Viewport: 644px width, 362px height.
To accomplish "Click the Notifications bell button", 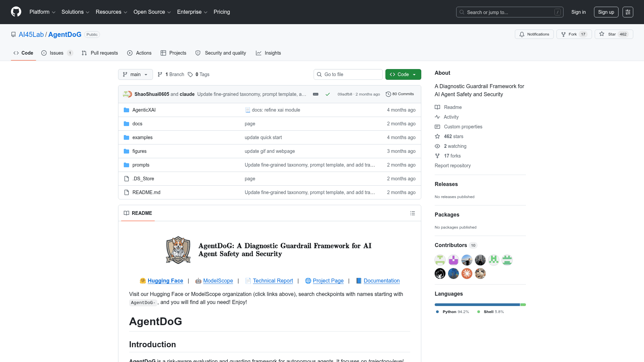I will (x=534, y=34).
